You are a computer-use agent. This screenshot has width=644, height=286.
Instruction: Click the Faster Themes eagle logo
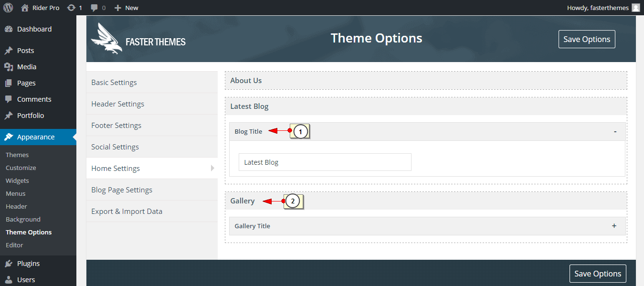pos(106,38)
